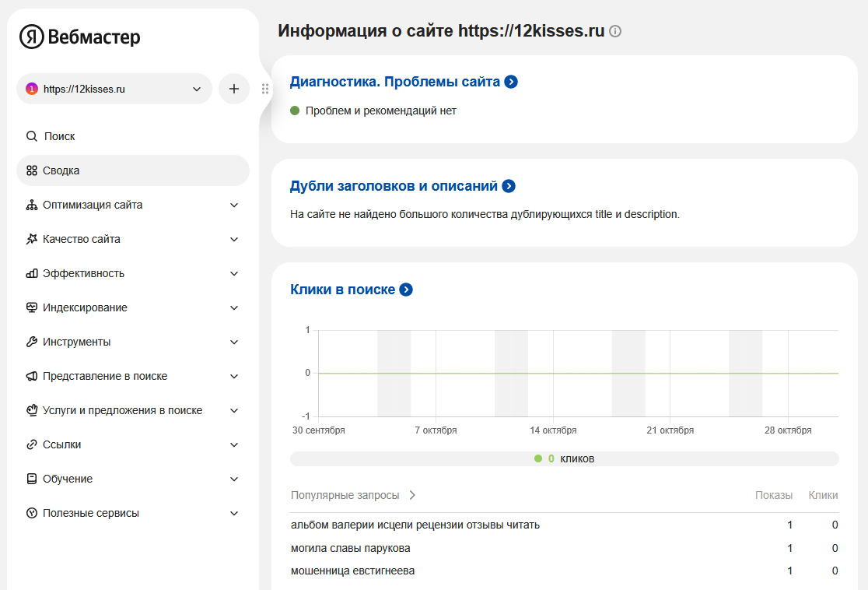This screenshot has height=590, width=868.
Task: Click the magnifier icon next to Поиск
Action: click(32, 136)
